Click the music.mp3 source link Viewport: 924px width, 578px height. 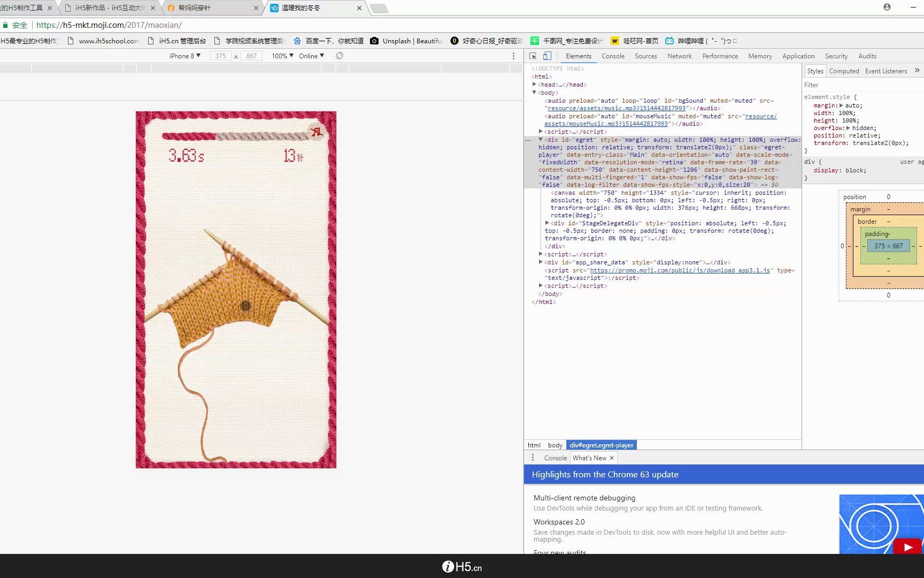(x=617, y=108)
